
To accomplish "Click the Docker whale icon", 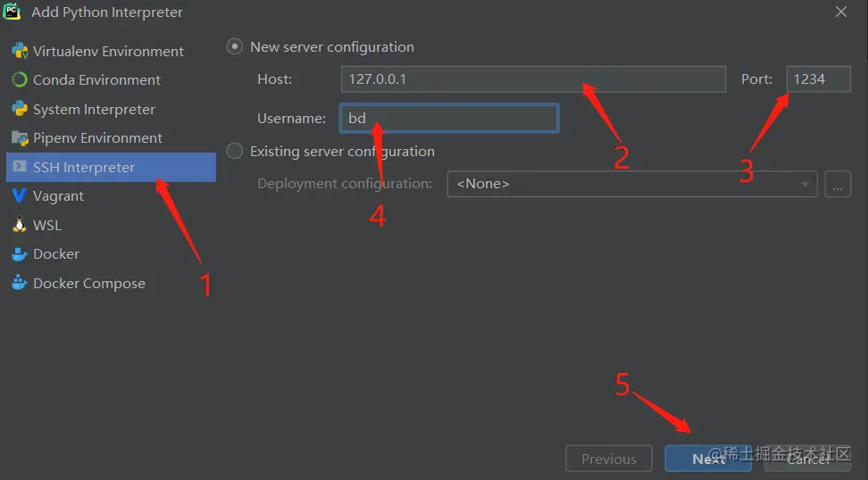I will coord(19,253).
